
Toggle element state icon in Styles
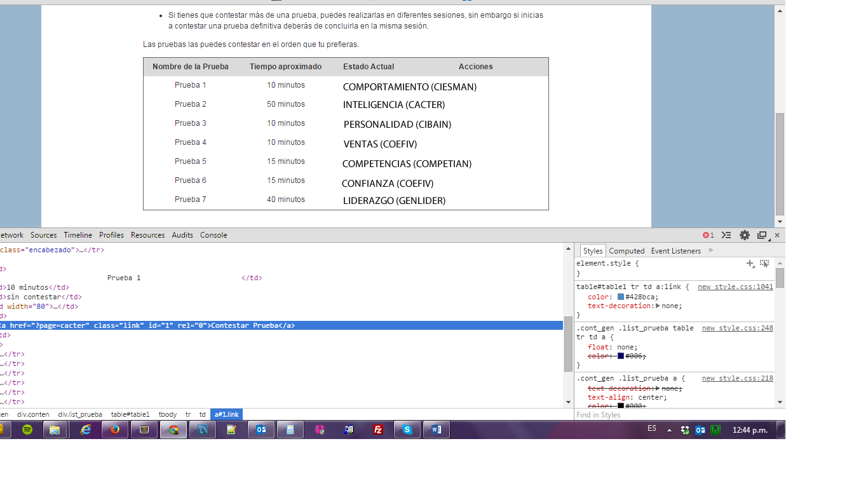point(764,263)
